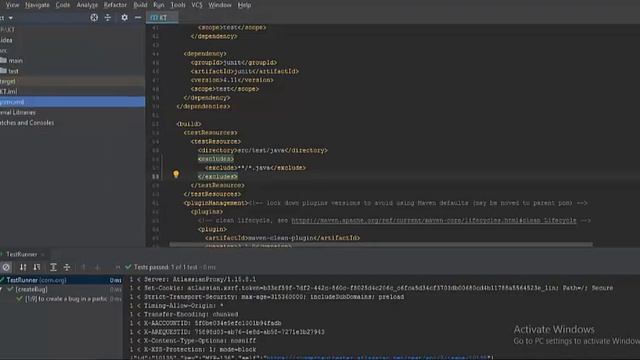Open the maven.apache.org lifecycle link

434,220
